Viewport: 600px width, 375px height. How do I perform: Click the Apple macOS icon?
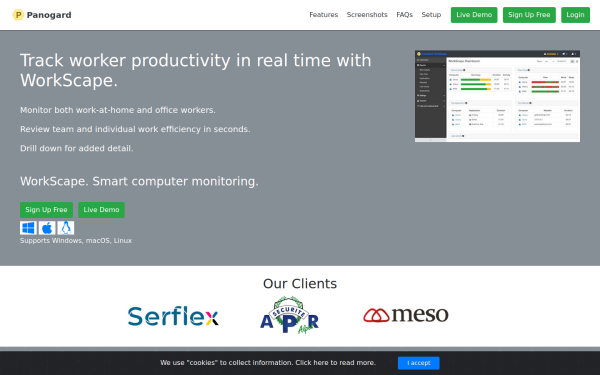pos(47,228)
